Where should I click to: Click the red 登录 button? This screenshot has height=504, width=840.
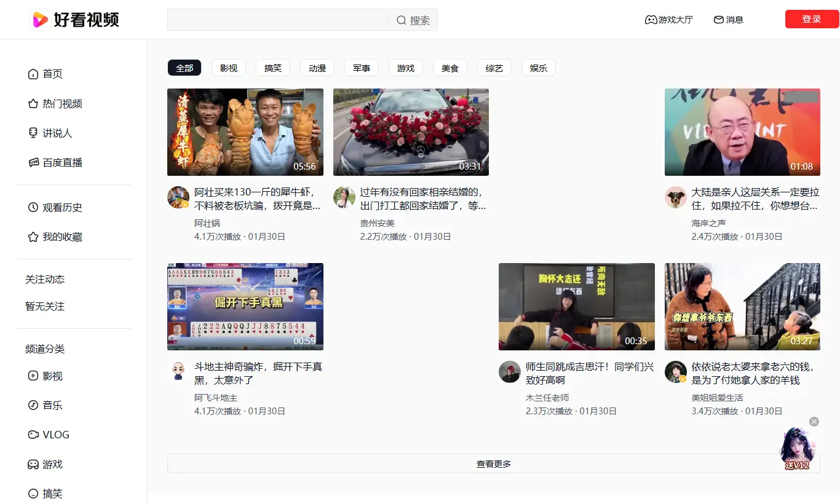pos(812,19)
